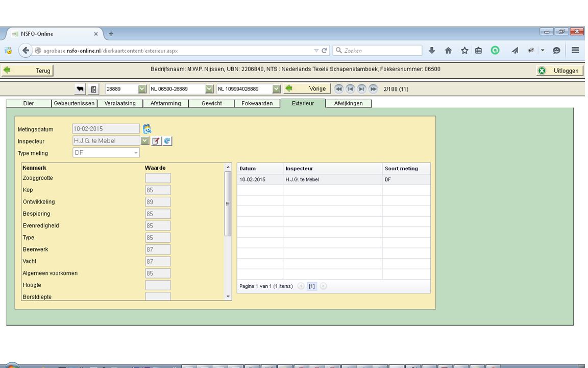The height and width of the screenshot is (368, 588).
Task: Bookmark this page with the star icon
Action: (464, 50)
